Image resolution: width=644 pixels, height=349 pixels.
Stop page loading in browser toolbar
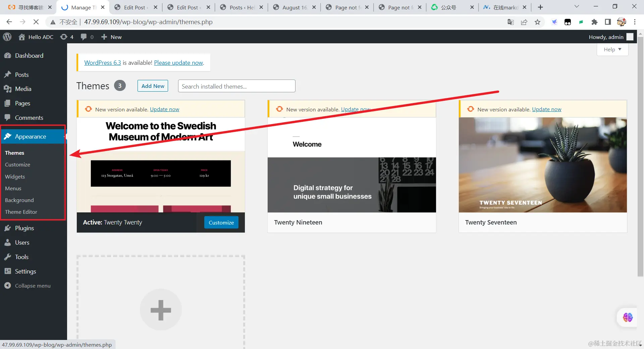coord(36,22)
